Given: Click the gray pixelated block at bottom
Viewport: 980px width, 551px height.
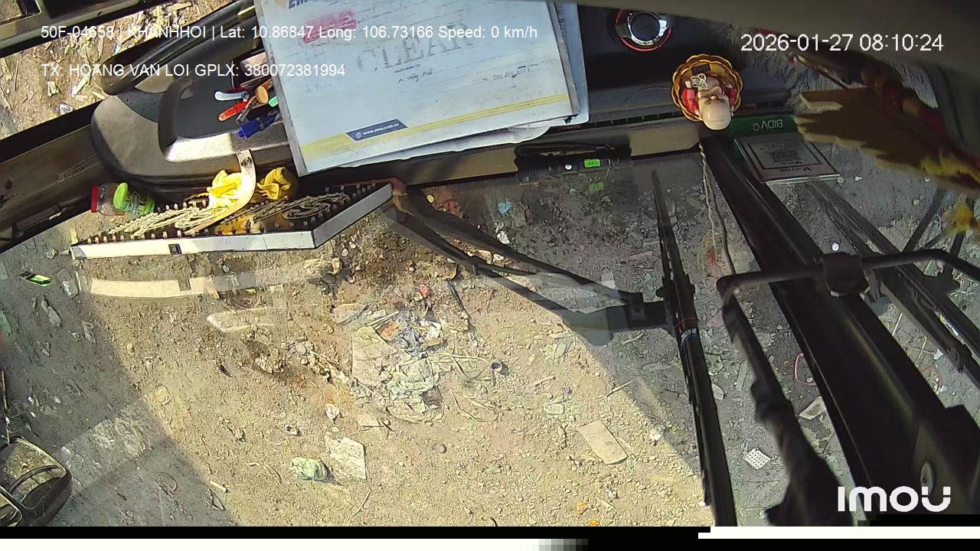Looking at the screenshot, I should pos(563,544).
